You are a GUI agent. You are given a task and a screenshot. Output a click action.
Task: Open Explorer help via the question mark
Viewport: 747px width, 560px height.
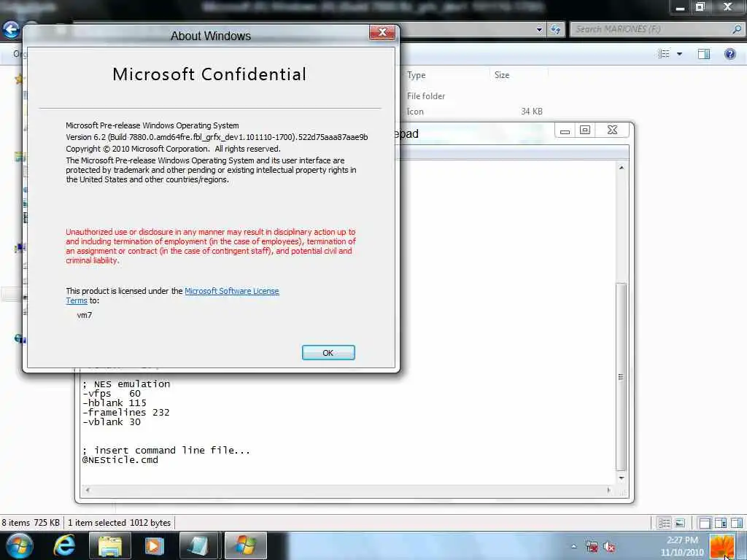click(x=729, y=54)
